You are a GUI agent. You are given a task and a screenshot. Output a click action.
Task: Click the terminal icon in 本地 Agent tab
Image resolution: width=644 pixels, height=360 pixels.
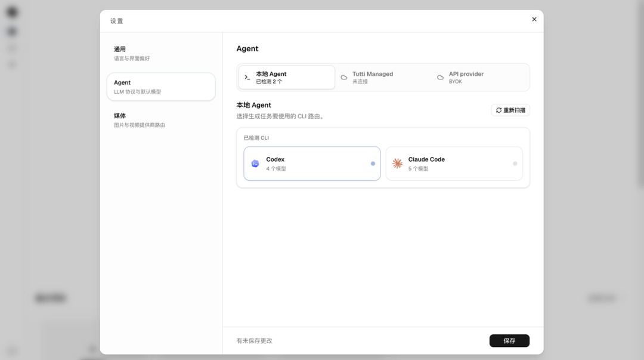(x=247, y=78)
